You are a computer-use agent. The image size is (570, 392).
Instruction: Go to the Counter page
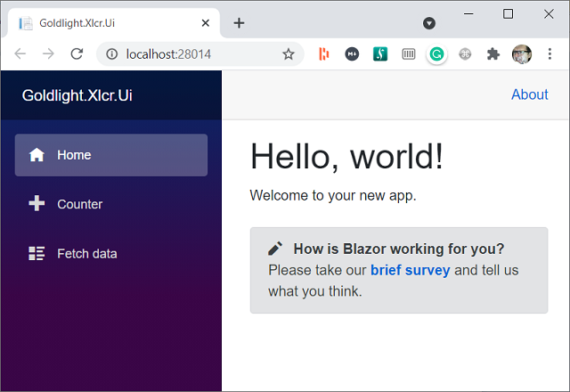pyautogui.click(x=111, y=204)
